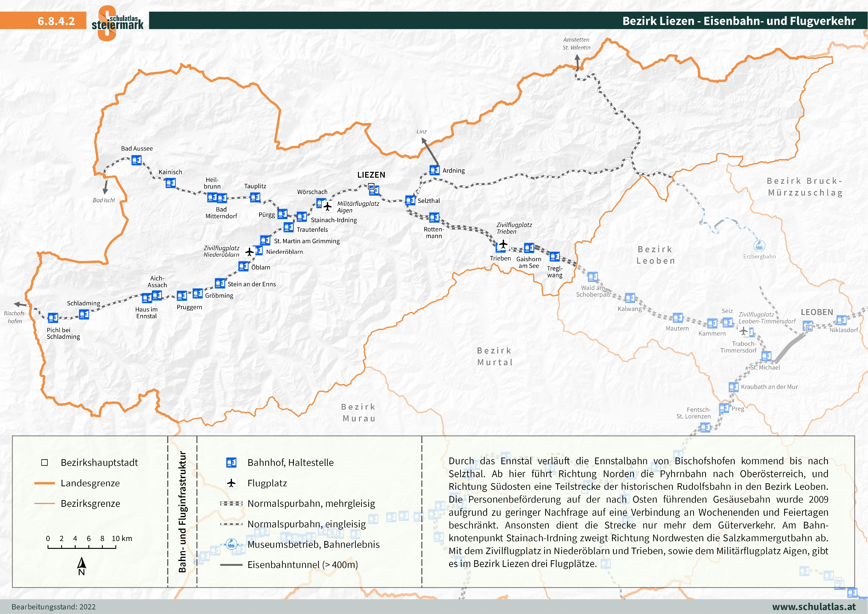868x614 pixels.
Task: Click the Flugplatz legend airplane symbol
Action: coord(231,483)
